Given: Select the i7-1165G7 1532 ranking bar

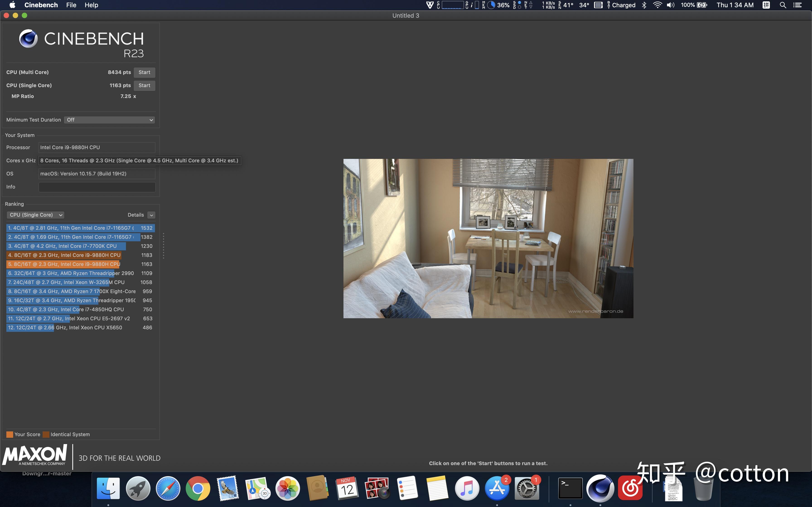Looking at the screenshot, I should click(80, 228).
